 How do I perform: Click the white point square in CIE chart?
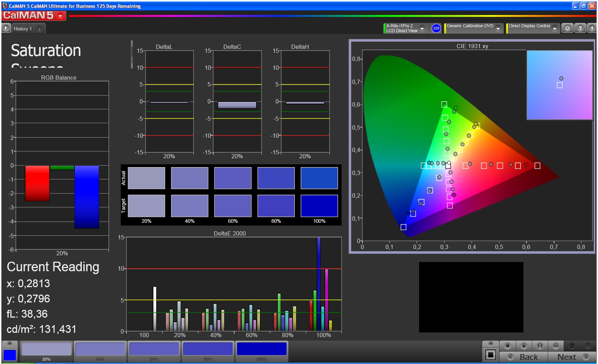tap(448, 166)
